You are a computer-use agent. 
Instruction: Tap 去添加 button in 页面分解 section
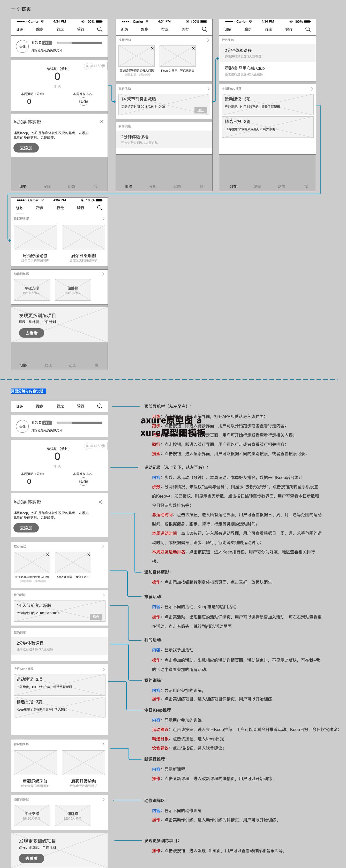26,528
